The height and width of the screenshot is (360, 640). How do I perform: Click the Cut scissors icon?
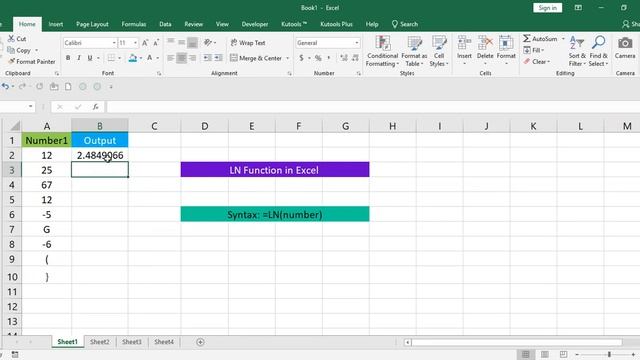click(x=11, y=39)
